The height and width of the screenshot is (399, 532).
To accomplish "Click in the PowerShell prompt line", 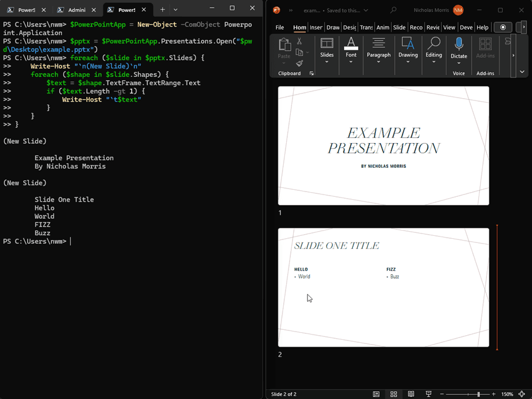I will tap(132, 241).
